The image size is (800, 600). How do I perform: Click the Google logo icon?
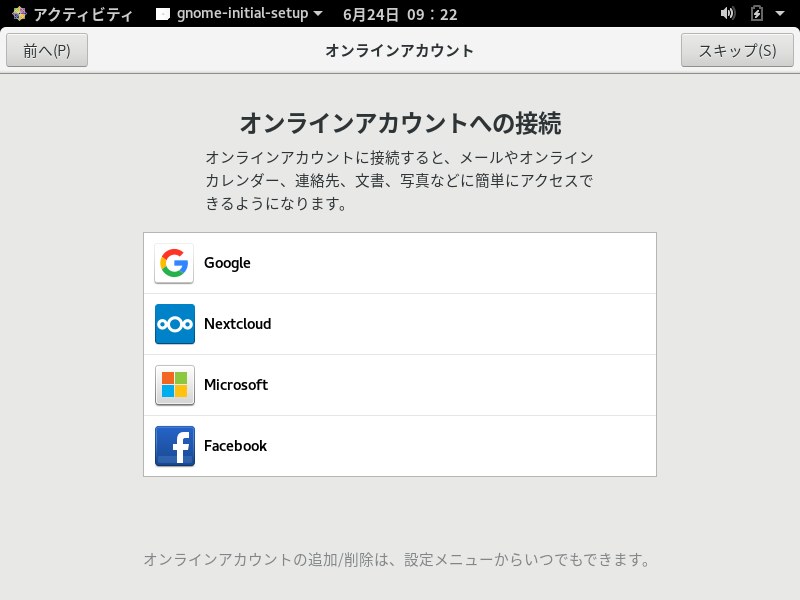174,262
